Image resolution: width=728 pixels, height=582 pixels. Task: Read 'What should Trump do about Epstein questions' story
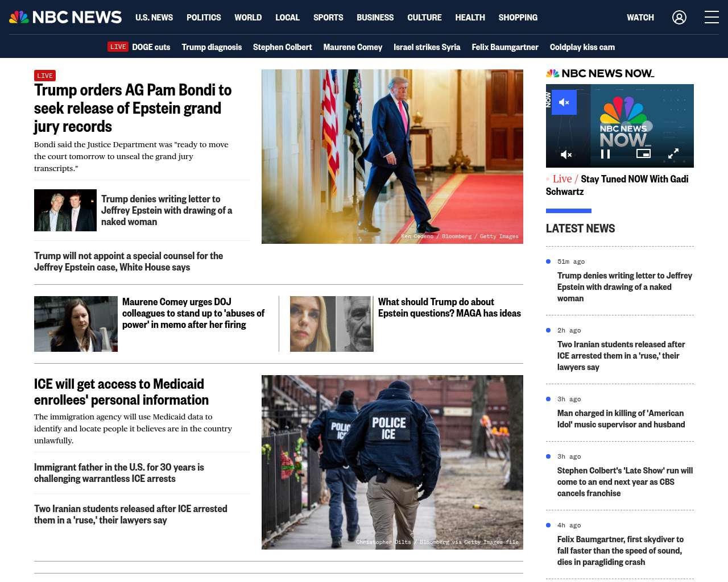point(449,307)
